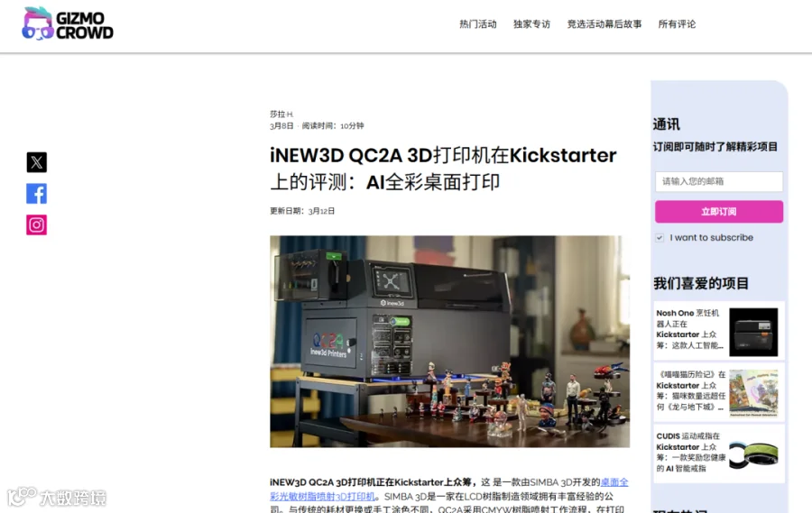Click the 更新日期：3月12日 text
This screenshot has width=812, height=513.
tap(302, 211)
